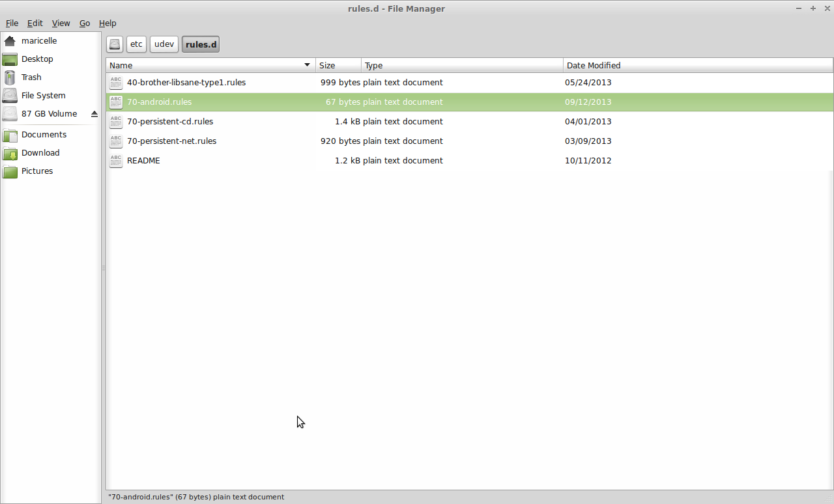Image resolution: width=834 pixels, height=504 pixels.
Task: Eject the 87 GB Volume
Action: 94,113
